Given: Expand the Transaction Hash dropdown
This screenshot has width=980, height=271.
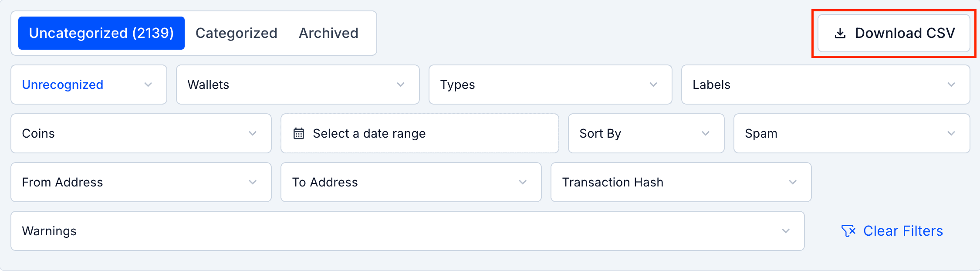Looking at the screenshot, I should pos(681,182).
